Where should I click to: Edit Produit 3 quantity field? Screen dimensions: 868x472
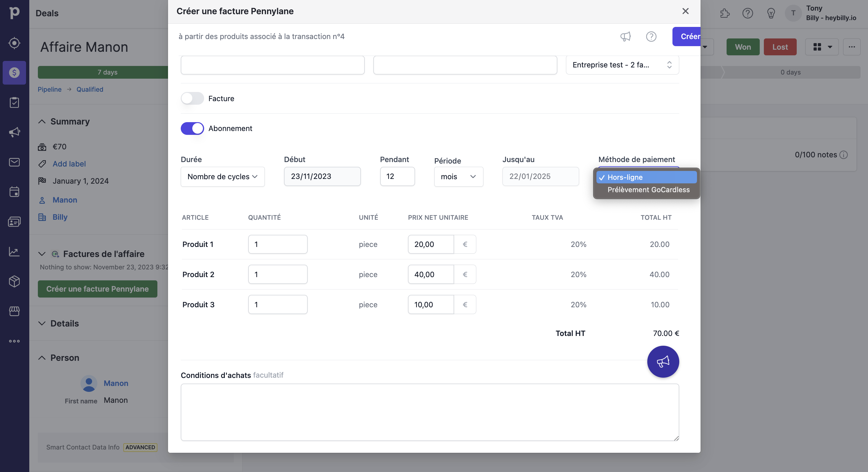[278, 305]
